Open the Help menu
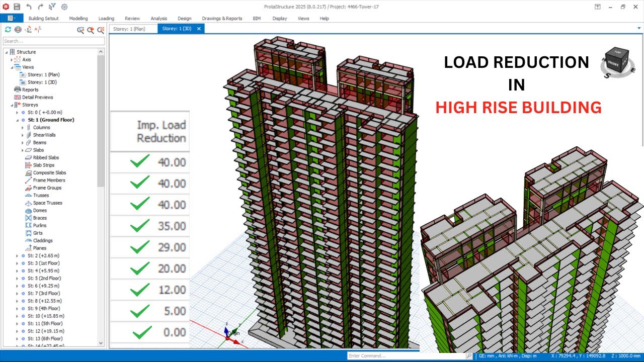This screenshot has width=644, height=362. pyautogui.click(x=324, y=18)
